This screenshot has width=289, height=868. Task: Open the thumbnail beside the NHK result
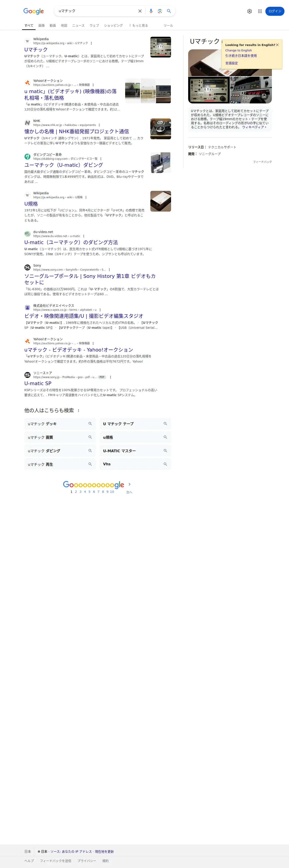[x=160, y=129]
